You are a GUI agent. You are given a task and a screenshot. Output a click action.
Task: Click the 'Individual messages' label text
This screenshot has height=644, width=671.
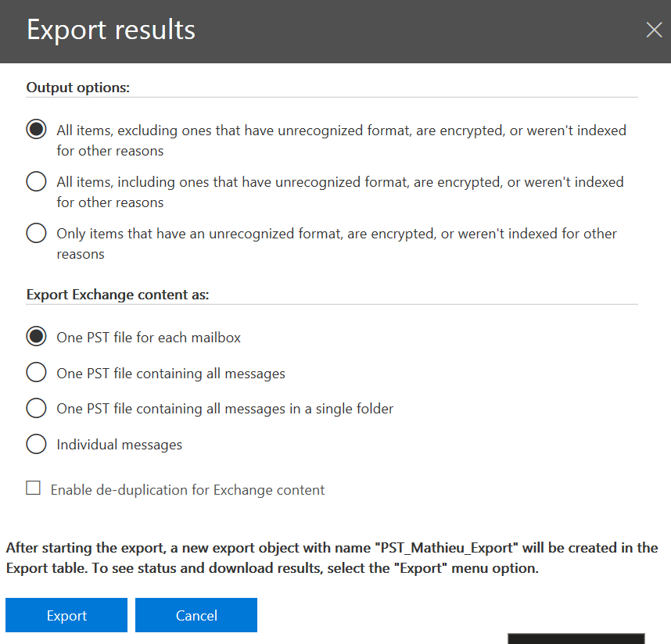[x=120, y=445]
